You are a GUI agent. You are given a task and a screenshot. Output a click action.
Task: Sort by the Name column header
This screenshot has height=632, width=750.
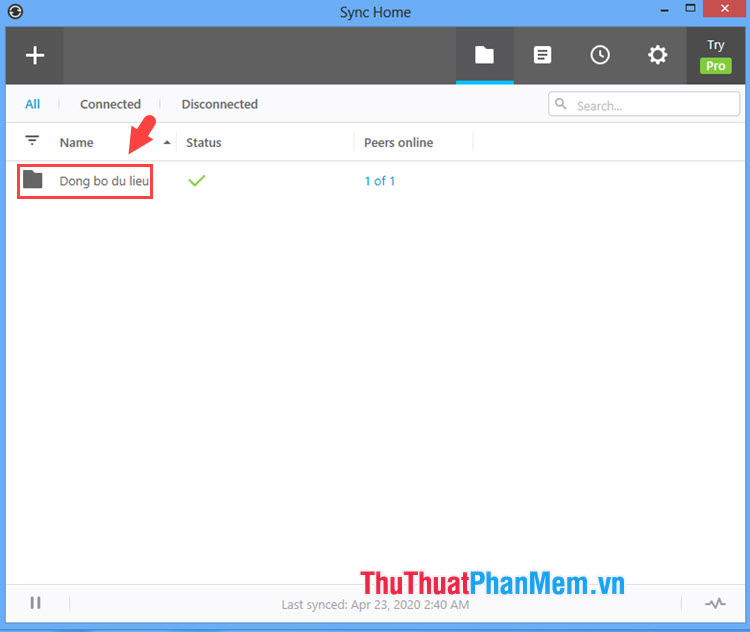[x=77, y=143]
